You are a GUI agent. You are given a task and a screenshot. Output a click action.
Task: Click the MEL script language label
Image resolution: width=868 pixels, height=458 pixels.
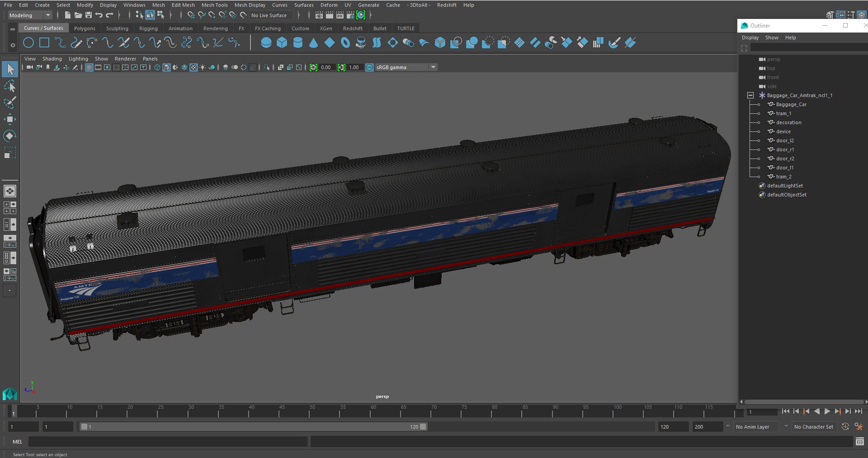(18, 442)
